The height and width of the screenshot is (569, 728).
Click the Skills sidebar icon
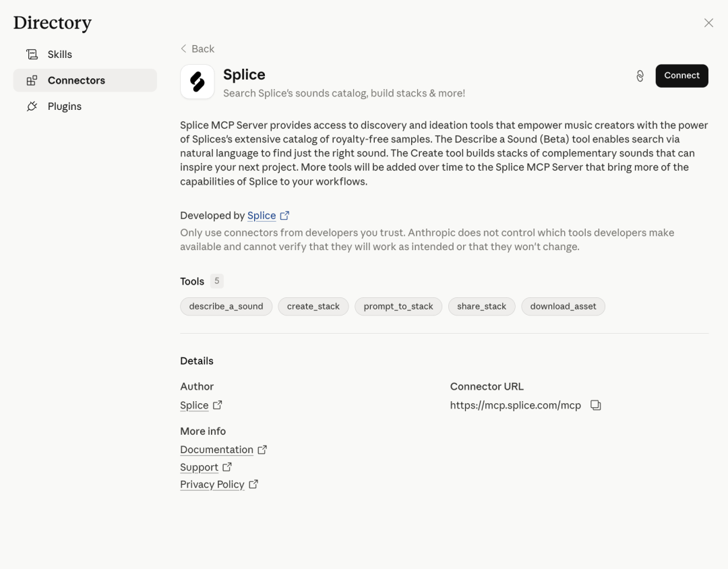pos(32,55)
